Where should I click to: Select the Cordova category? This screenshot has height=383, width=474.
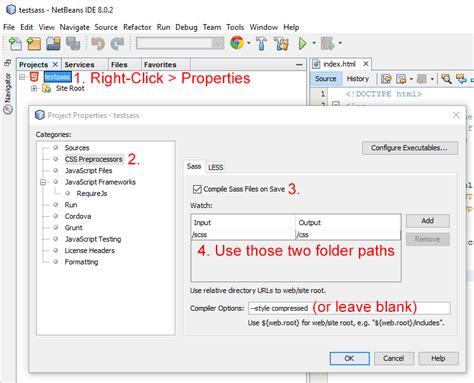(78, 216)
